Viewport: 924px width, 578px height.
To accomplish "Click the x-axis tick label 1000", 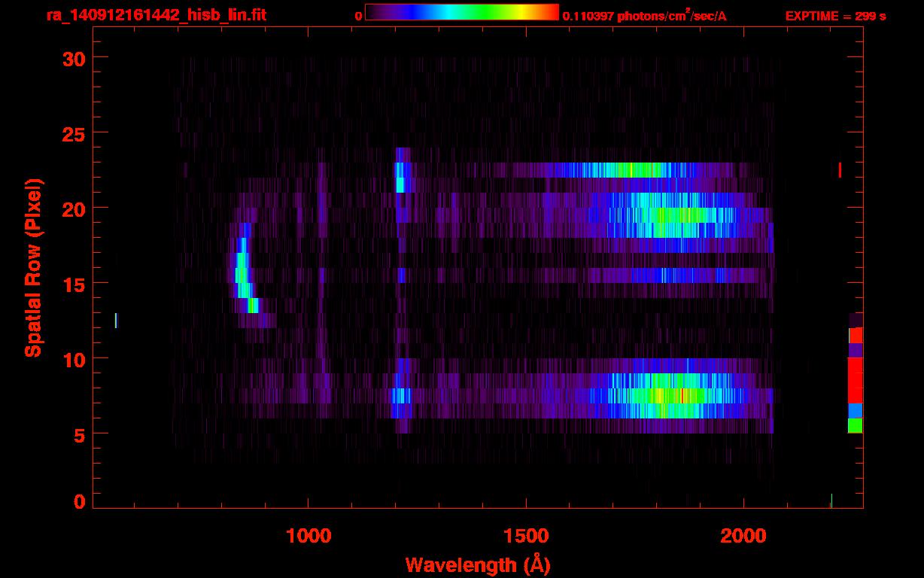I will click(309, 536).
